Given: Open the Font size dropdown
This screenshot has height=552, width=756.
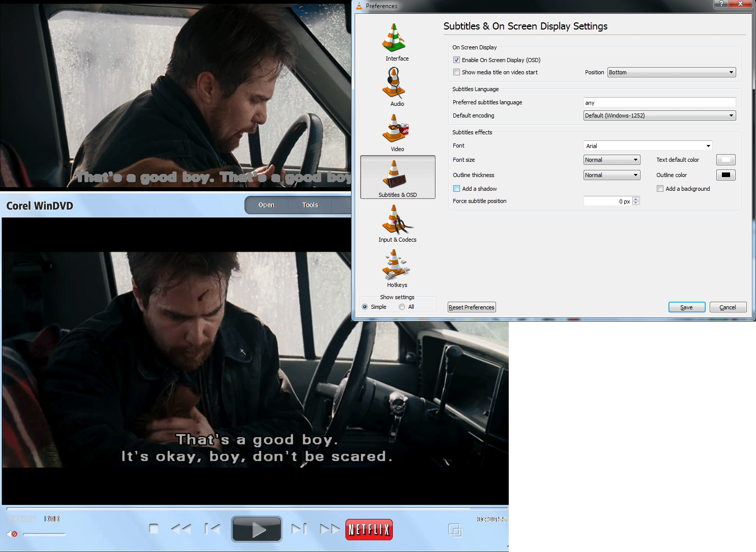Looking at the screenshot, I should (612, 160).
